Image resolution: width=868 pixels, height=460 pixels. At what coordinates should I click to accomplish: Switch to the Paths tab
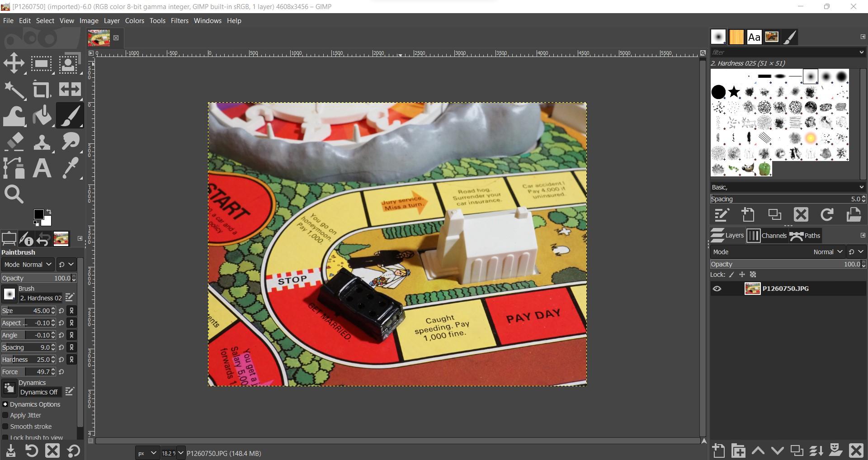(805, 236)
